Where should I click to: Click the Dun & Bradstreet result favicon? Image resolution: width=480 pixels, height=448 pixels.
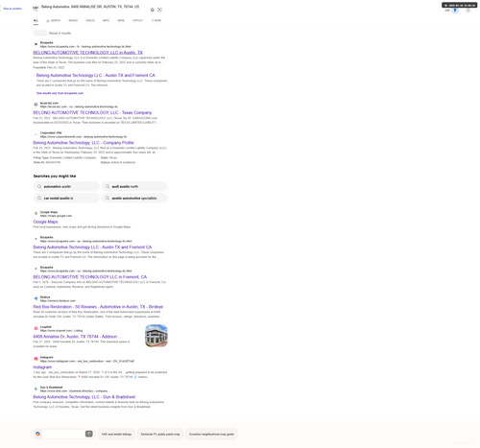point(36,389)
